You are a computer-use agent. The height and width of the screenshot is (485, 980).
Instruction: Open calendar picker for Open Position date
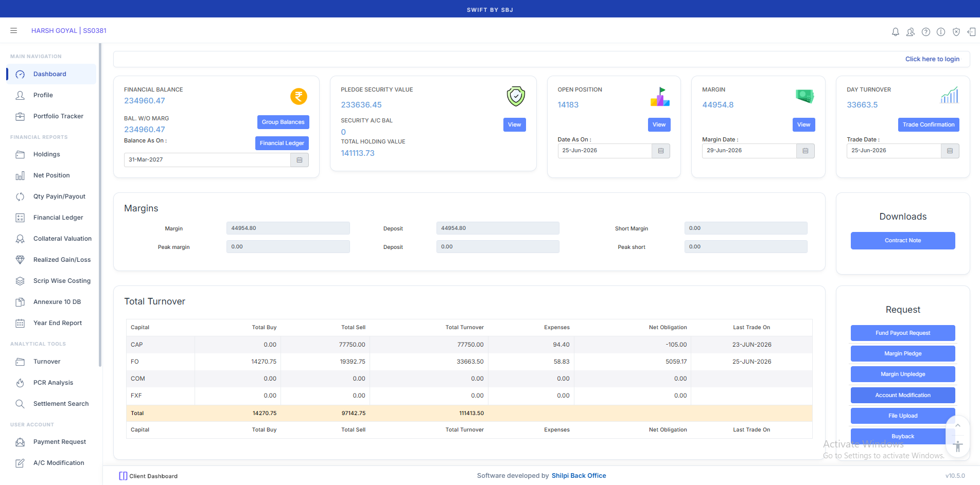661,151
